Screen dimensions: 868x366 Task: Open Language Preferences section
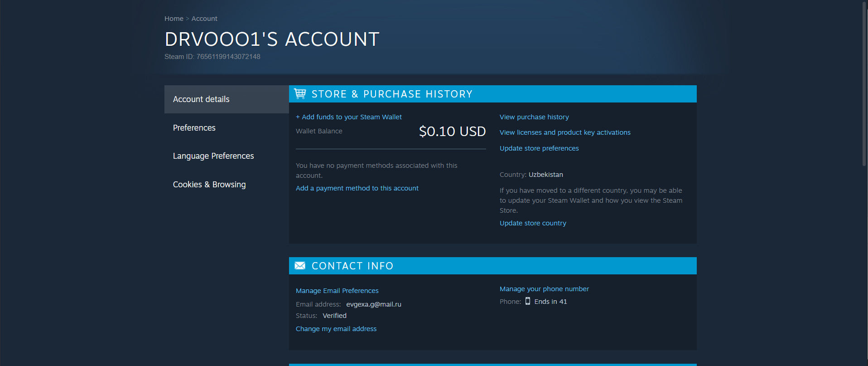[x=213, y=156]
